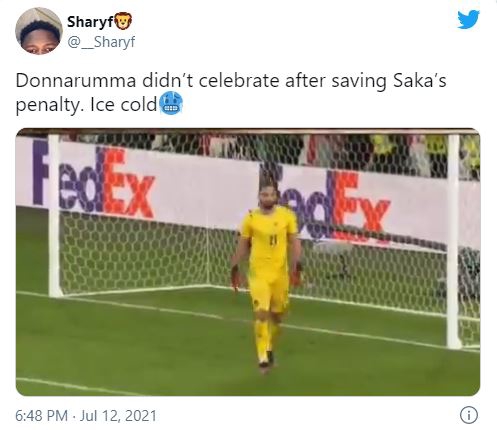Play the embedded goalkeeper video
Image resolution: width=497 pixels, height=430 pixels.
coord(248,262)
